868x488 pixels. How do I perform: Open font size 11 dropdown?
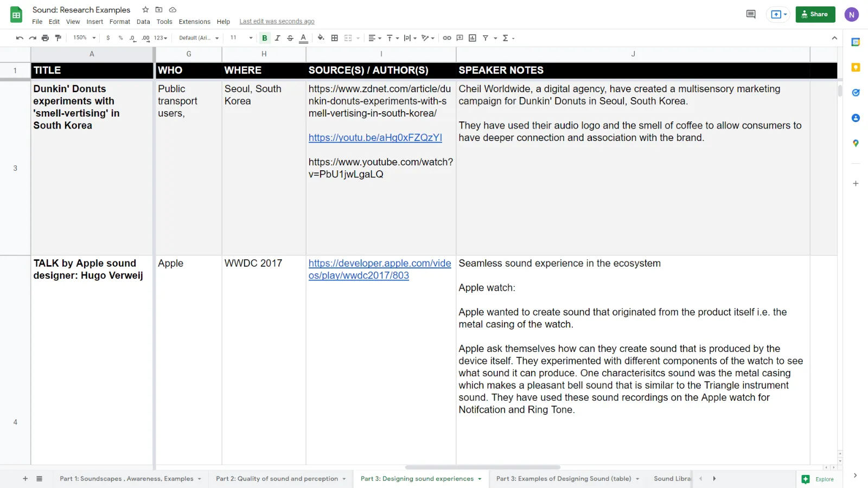pyautogui.click(x=241, y=38)
